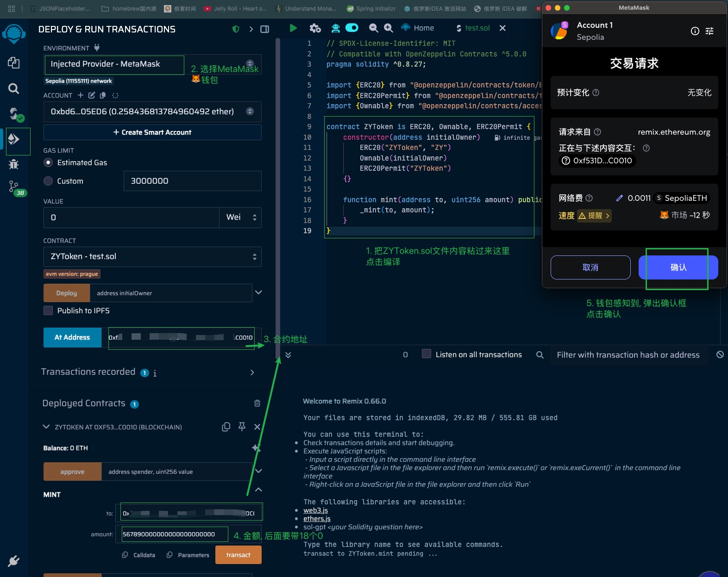Edit the MetaMask network fee pencil icon
The image size is (728, 577).
tap(619, 198)
